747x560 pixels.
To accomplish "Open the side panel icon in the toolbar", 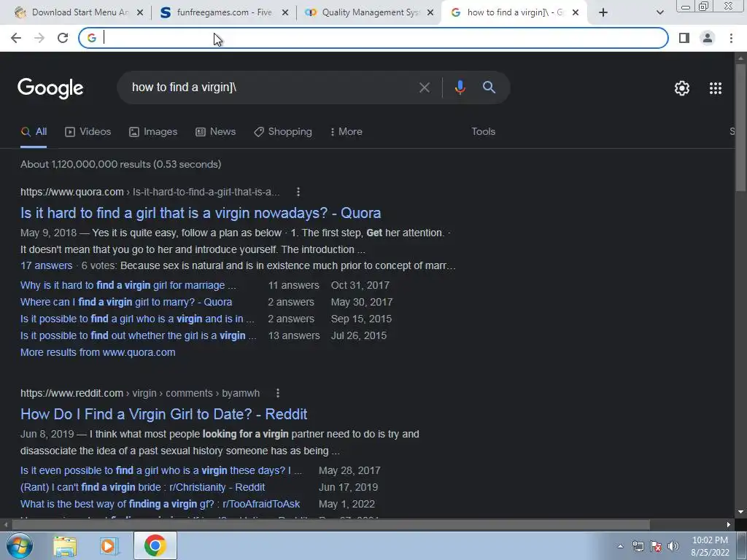I will (x=684, y=38).
